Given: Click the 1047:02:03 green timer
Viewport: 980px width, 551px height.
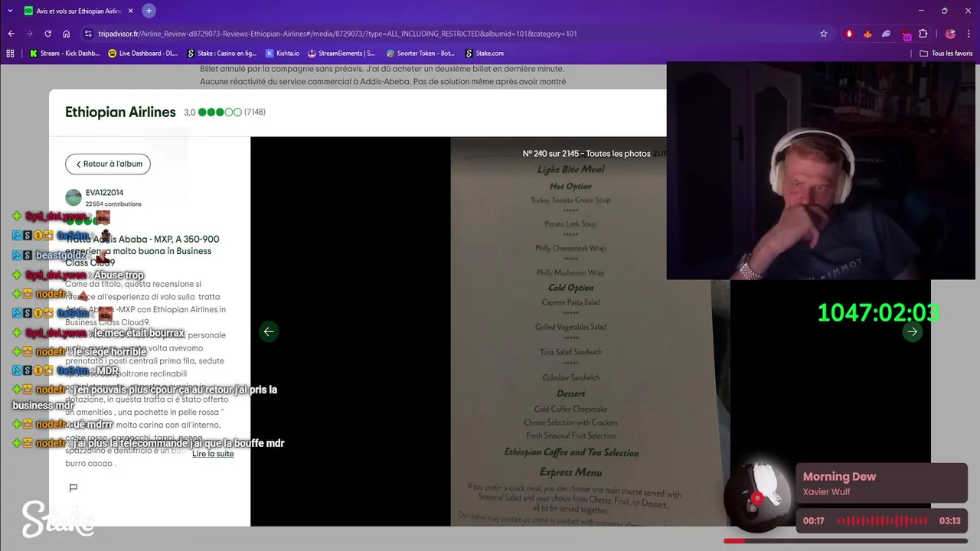Looking at the screenshot, I should (x=878, y=312).
